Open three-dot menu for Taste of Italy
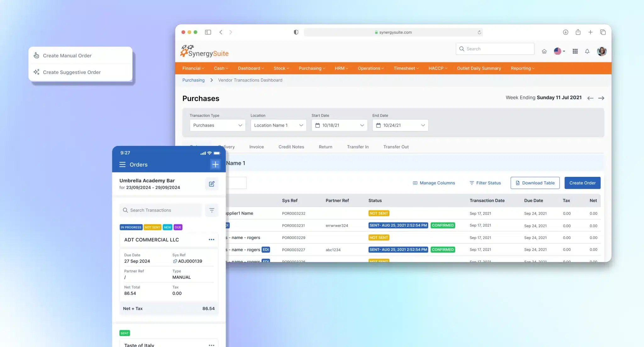644x347 pixels. 211,345
